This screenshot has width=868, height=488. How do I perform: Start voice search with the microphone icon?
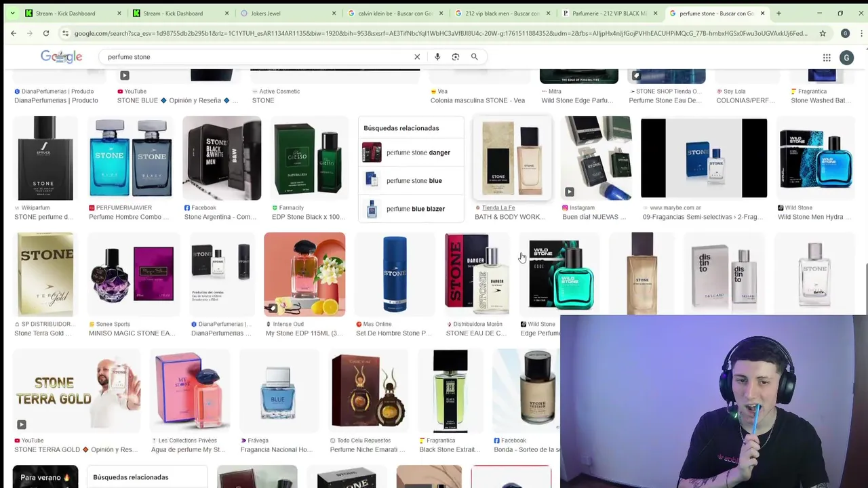point(437,57)
